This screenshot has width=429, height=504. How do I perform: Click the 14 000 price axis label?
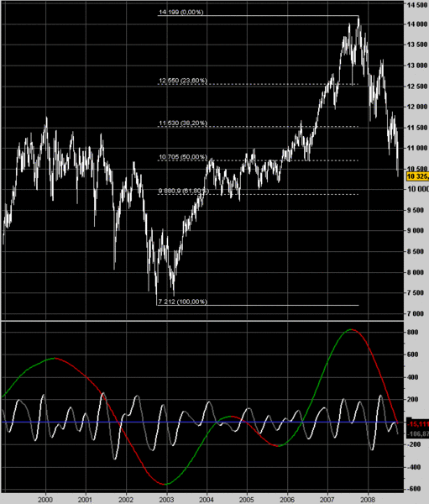(418, 24)
